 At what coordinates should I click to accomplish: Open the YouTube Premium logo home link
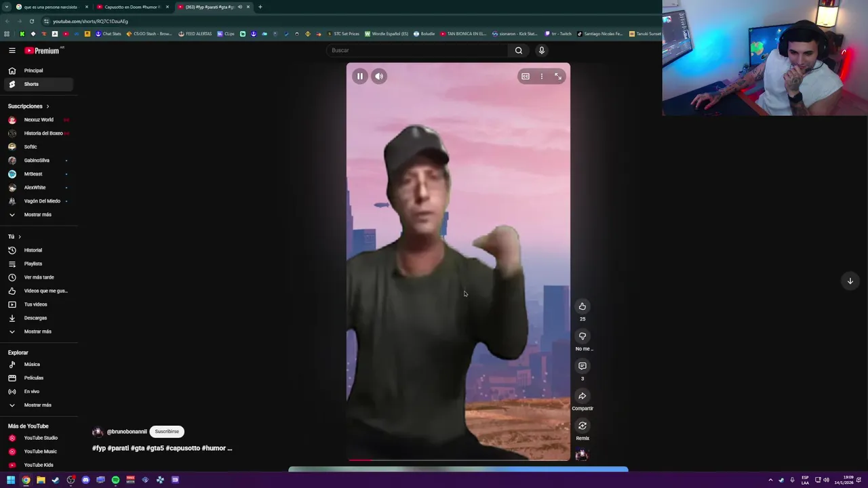(42, 51)
